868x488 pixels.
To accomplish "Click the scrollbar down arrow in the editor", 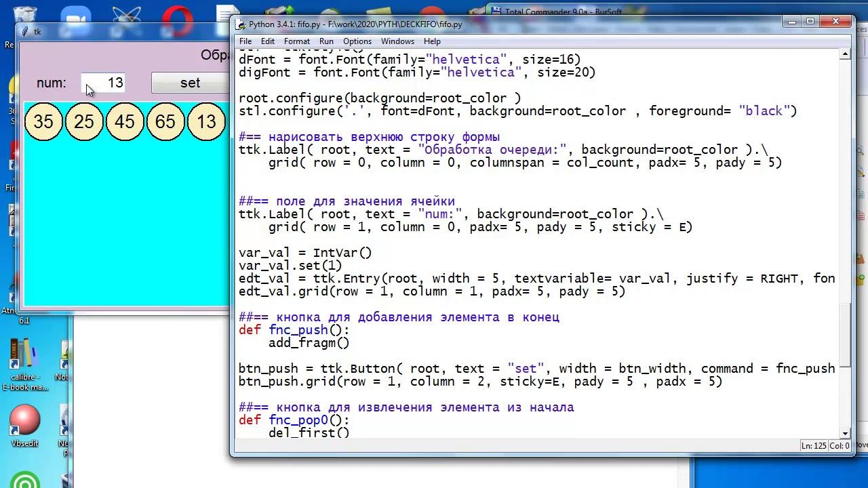I will (845, 433).
